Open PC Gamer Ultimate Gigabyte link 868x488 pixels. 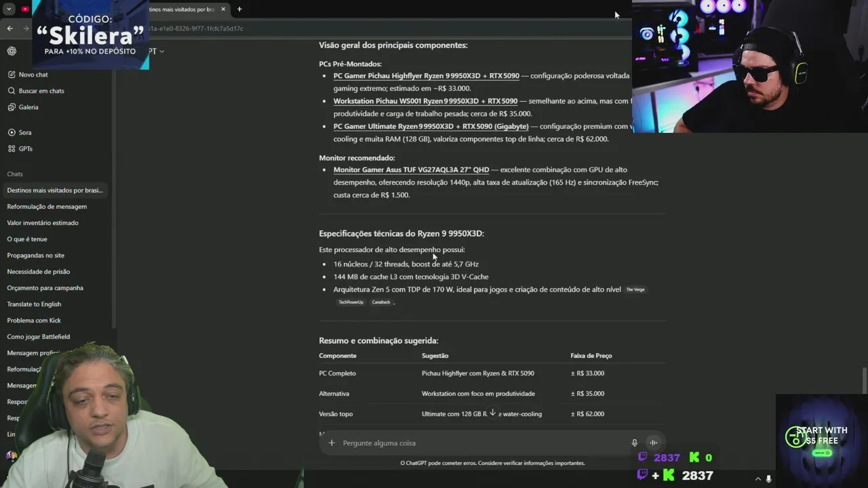tap(431, 126)
